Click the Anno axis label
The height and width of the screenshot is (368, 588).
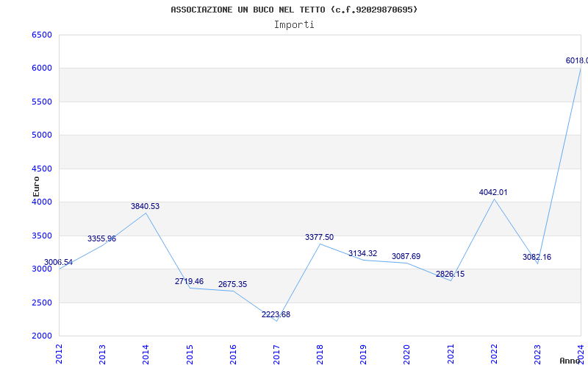570,361
